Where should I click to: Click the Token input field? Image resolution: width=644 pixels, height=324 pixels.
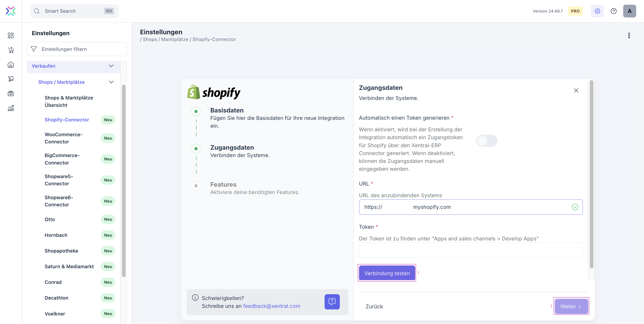471,250
